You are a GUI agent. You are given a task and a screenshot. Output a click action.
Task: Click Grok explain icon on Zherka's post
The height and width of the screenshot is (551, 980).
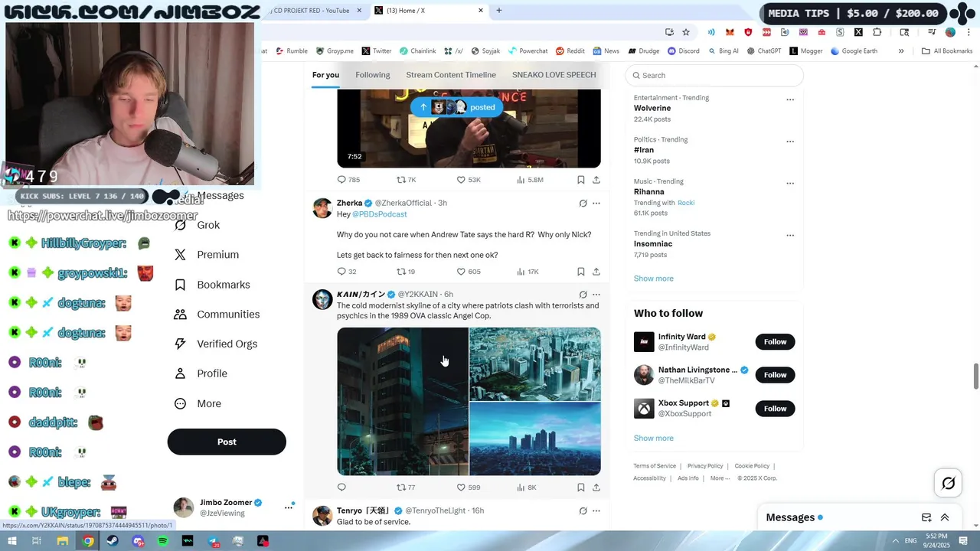point(583,204)
